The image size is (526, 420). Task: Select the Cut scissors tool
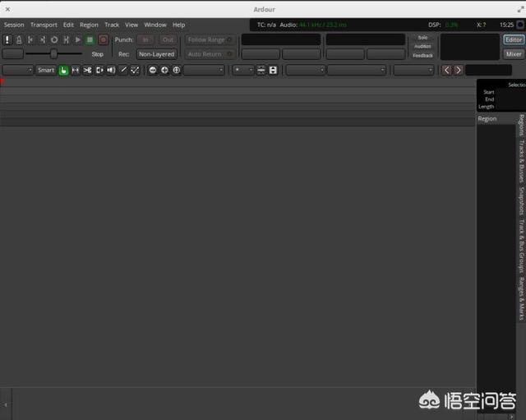[x=87, y=71]
